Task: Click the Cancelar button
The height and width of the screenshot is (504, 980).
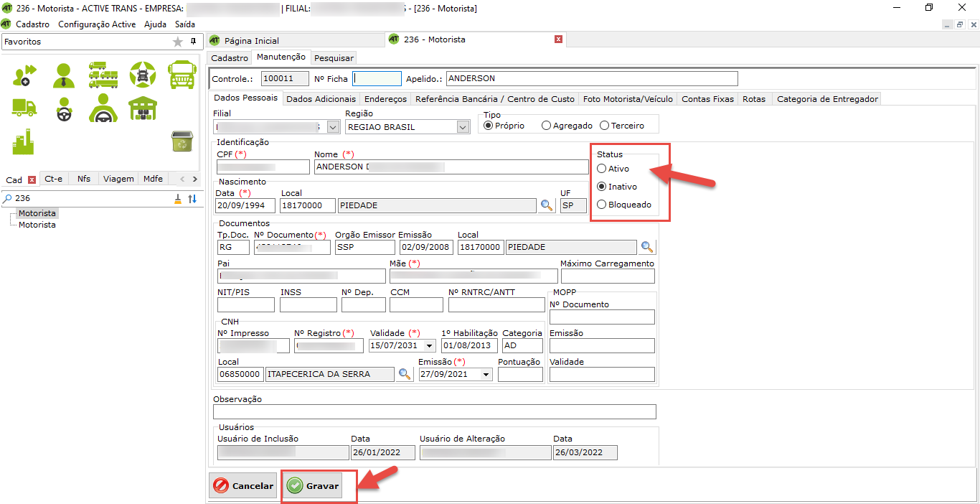Action: tap(242, 486)
